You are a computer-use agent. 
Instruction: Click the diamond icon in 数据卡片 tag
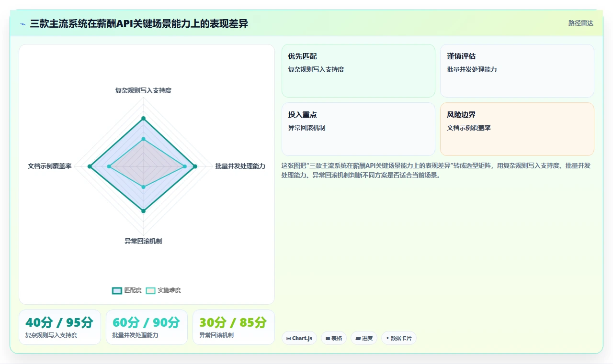(387, 338)
